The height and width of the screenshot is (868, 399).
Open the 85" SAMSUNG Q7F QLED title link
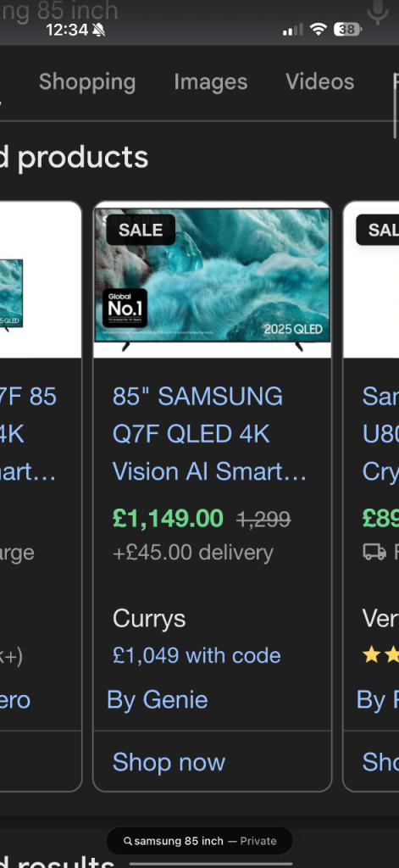pyautogui.click(x=209, y=434)
